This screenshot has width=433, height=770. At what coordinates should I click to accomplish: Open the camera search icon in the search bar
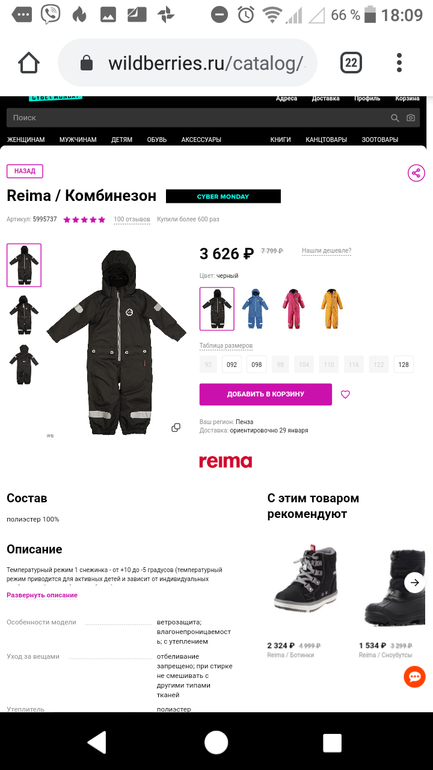point(410,118)
